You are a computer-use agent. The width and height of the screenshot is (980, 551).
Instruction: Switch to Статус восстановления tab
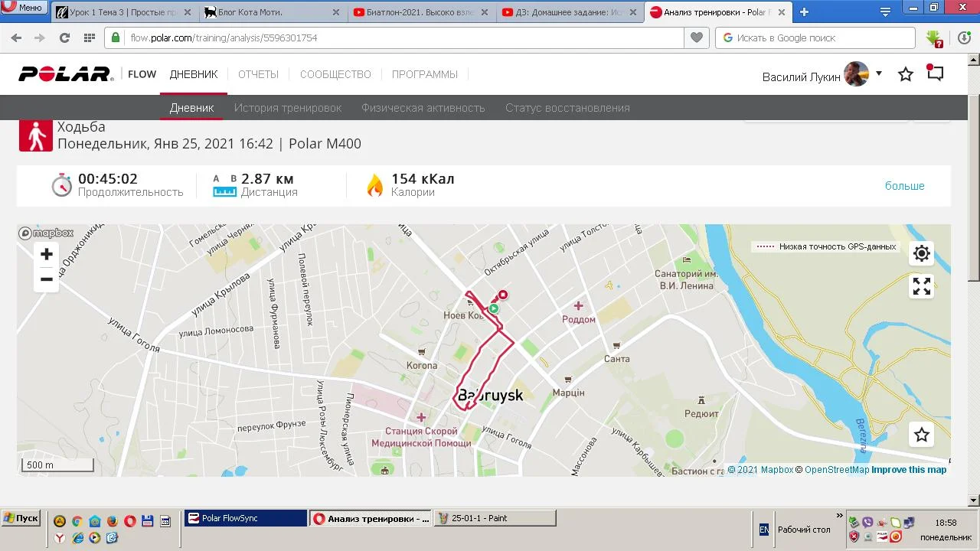567,108
